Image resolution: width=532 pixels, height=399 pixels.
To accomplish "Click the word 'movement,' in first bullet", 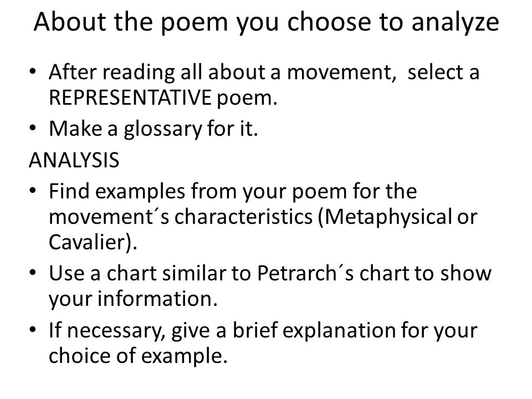I will tap(342, 73).
